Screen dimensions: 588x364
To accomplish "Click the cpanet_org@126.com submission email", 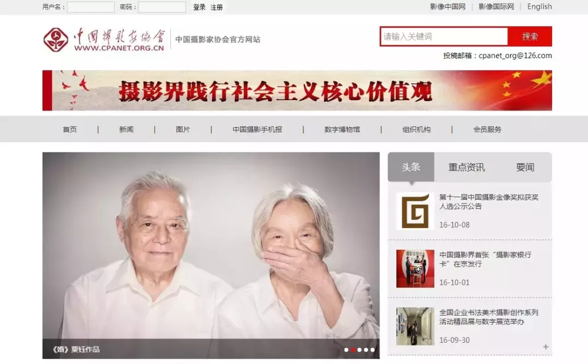I will [x=515, y=55].
